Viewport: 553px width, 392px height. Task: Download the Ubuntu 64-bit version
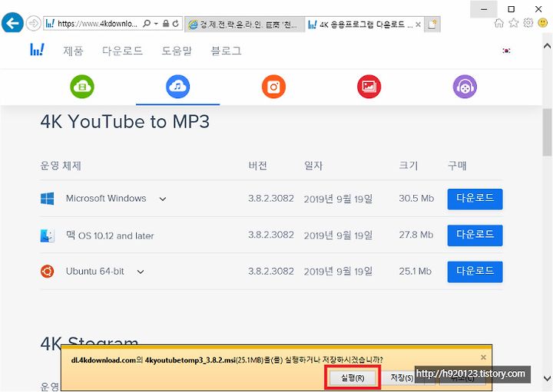475,272
